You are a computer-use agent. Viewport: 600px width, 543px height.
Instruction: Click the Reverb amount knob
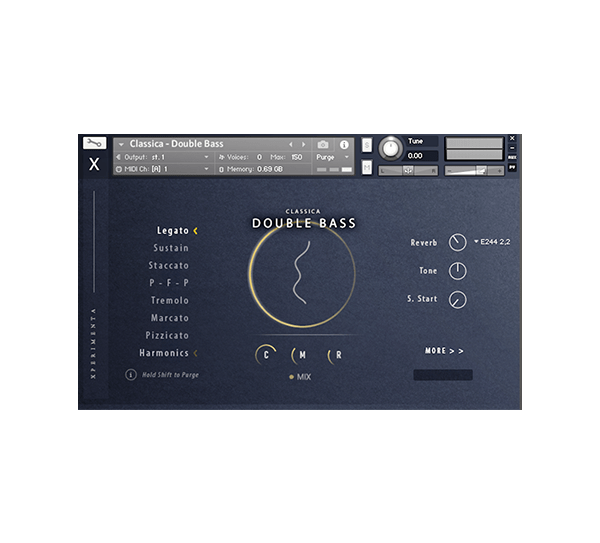pyautogui.click(x=457, y=242)
